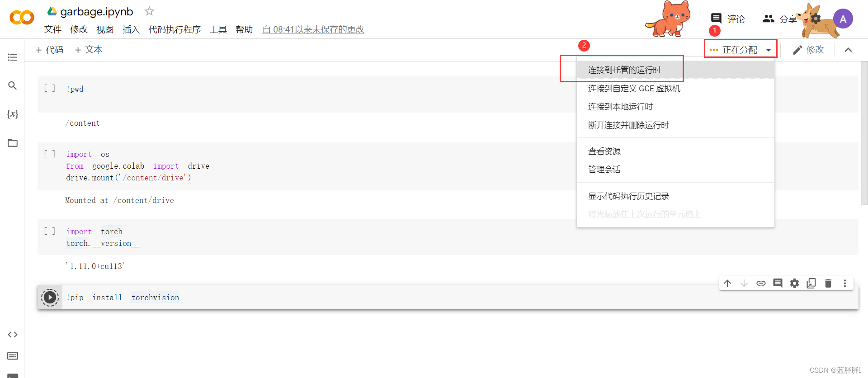
Task: Click the orange cat mascot
Action: click(x=668, y=19)
